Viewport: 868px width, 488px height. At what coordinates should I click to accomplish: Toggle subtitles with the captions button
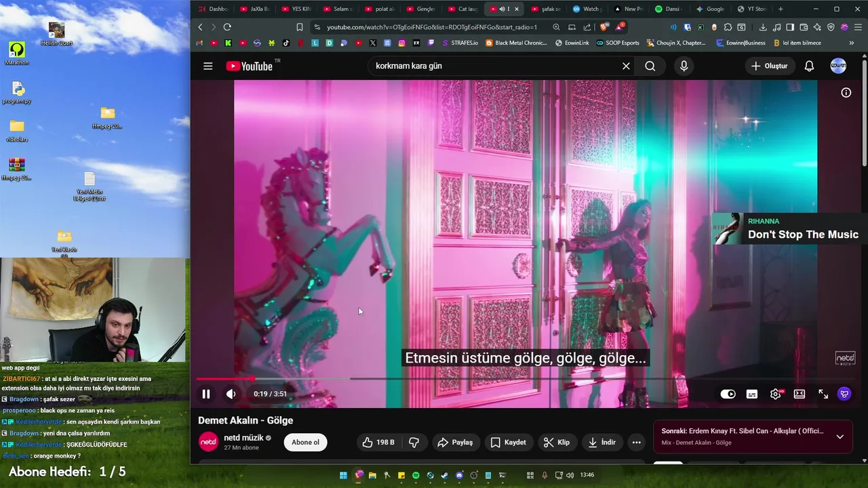pos(752,394)
